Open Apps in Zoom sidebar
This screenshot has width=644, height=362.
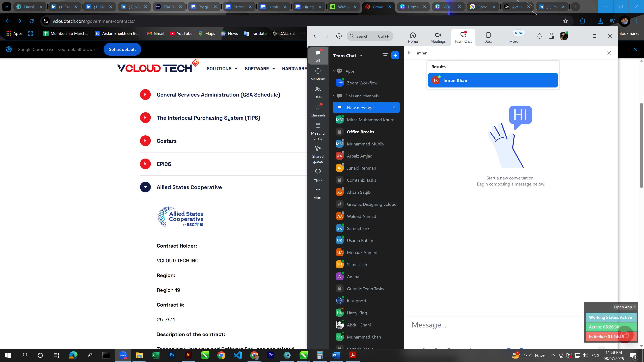coord(318,175)
